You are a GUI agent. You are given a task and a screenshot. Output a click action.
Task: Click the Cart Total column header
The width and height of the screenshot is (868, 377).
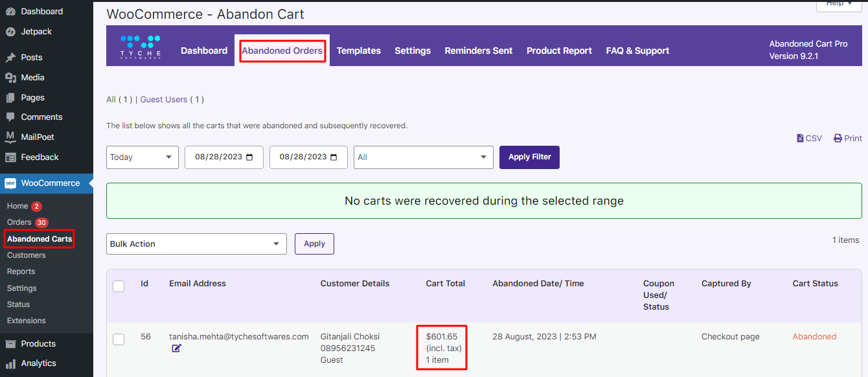pyautogui.click(x=446, y=284)
